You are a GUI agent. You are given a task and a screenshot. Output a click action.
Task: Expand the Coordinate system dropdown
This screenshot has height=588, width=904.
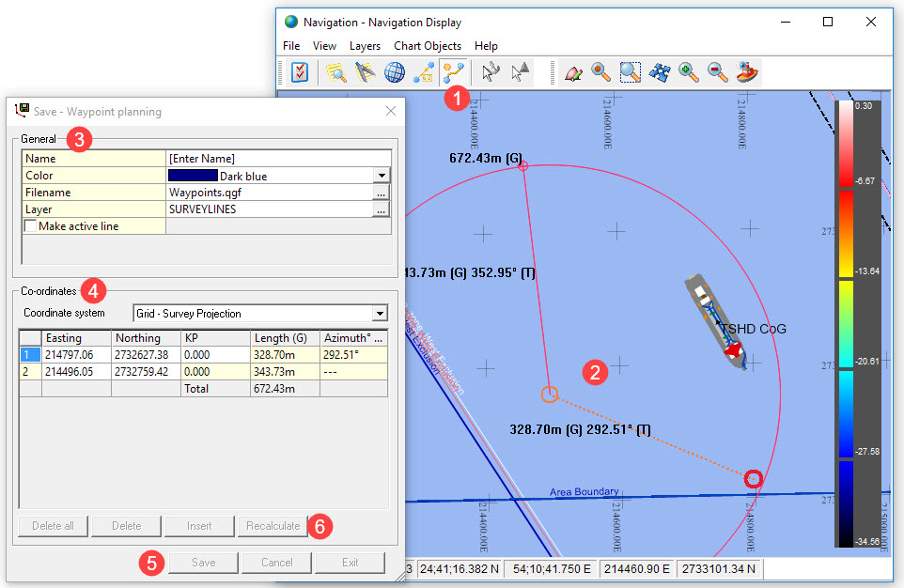(x=379, y=314)
